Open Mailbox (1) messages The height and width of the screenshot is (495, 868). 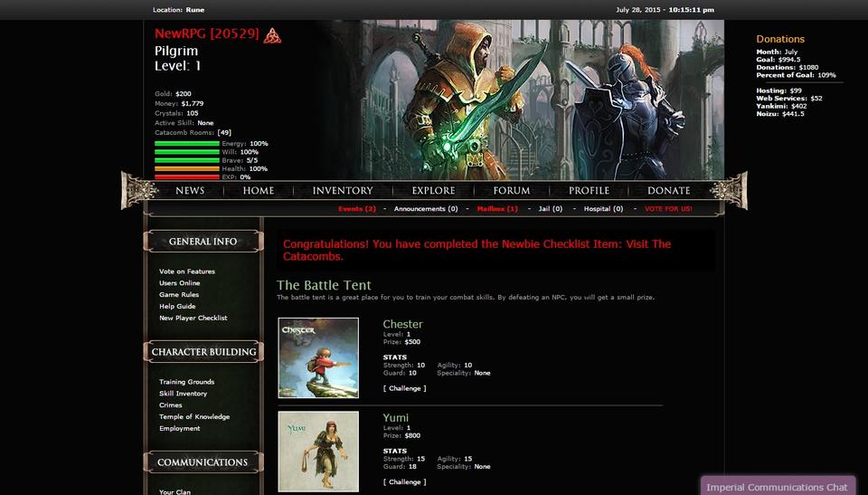tap(497, 209)
